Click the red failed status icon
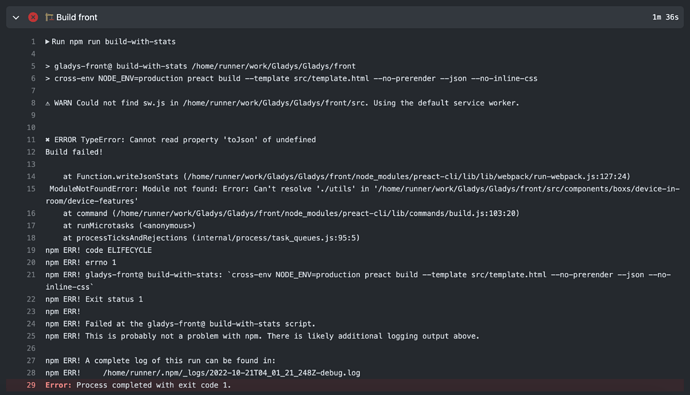This screenshot has height=395, width=690. pos(33,17)
